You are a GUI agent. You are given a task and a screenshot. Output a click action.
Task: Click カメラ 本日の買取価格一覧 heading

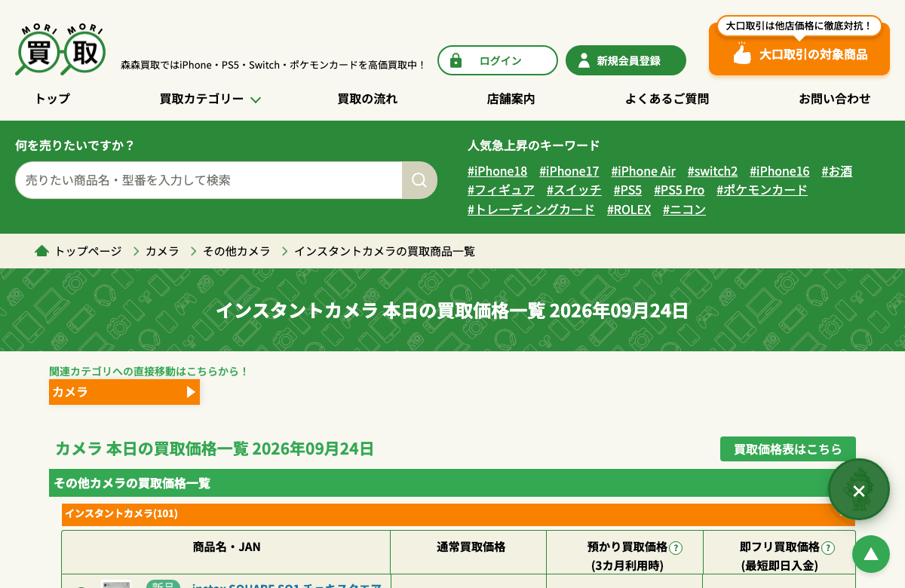coord(214,449)
